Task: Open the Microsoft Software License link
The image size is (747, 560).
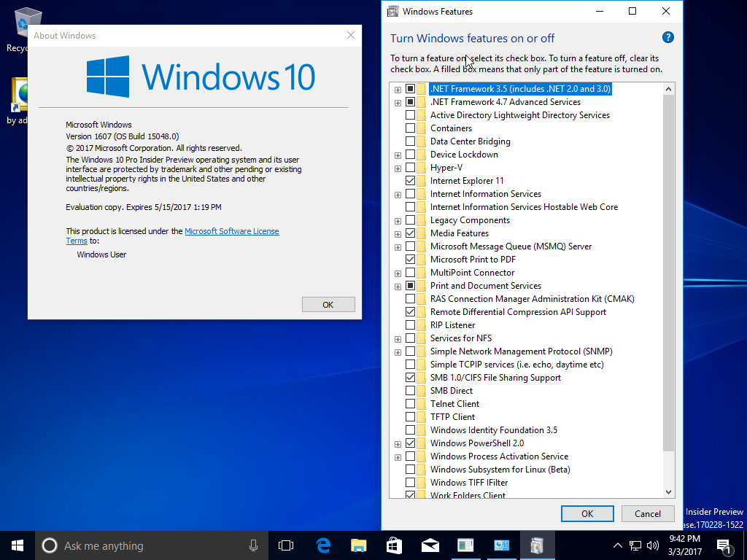Action: (x=231, y=231)
